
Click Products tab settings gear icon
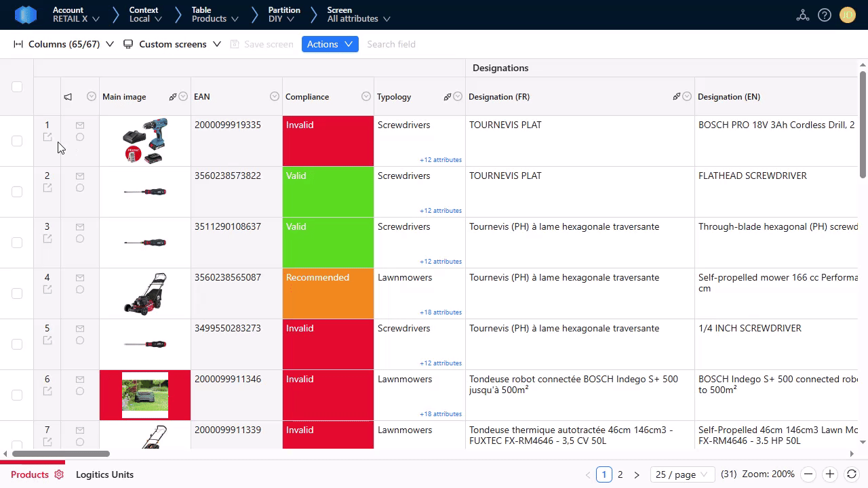point(59,474)
